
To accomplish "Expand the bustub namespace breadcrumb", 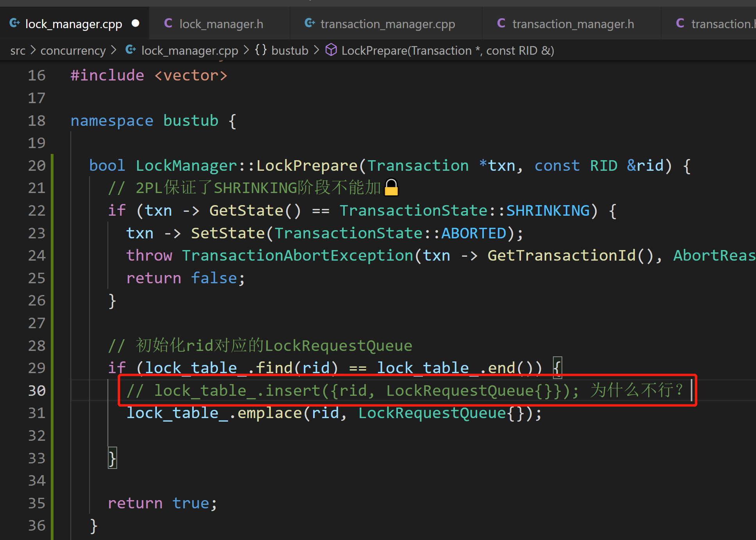I will pos(290,50).
